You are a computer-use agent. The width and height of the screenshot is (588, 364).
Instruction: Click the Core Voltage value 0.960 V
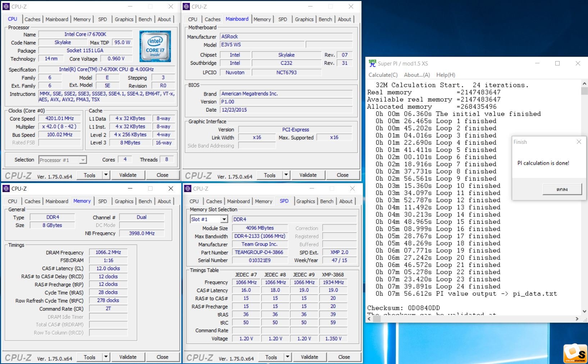116,58
